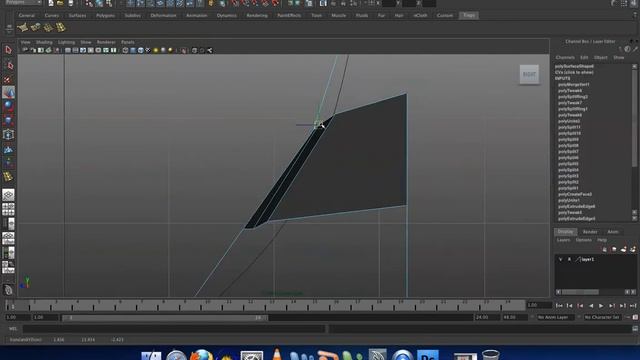Toggle the R display type of layer1
The height and width of the screenshot is (360, 640).
click(569, 259)
